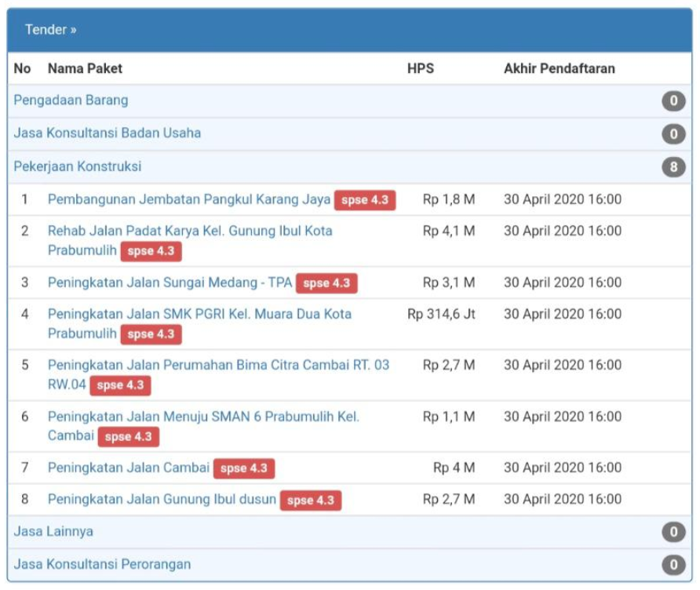Open Rehab Jalan Padat Karya tender

click(190, 231)
